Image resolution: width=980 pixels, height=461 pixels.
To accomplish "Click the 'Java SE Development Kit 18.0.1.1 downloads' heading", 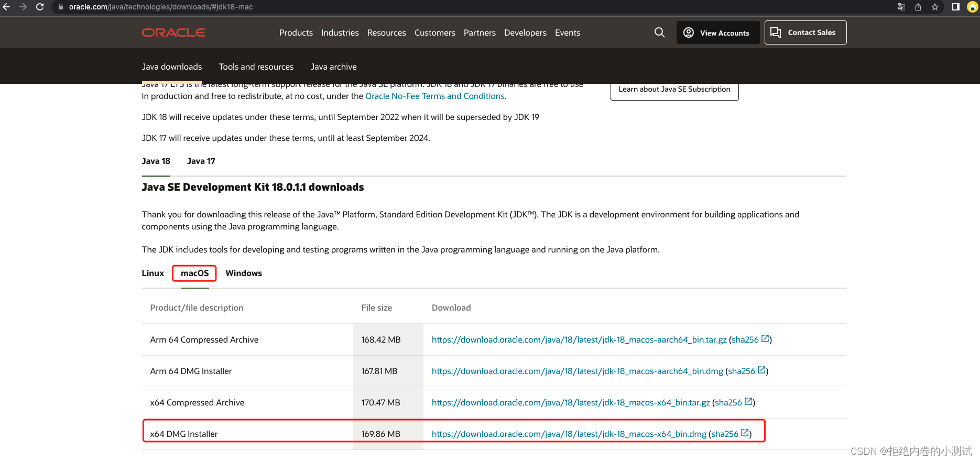I will coord(253,187).
